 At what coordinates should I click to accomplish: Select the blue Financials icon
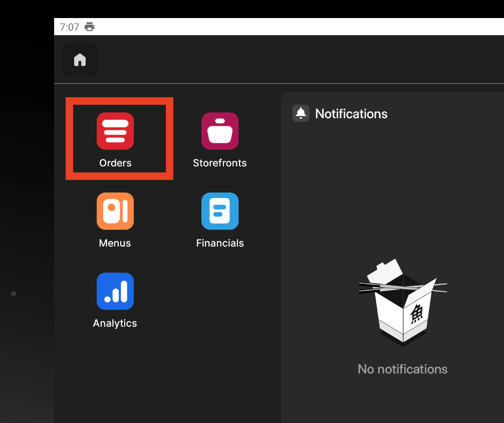pos(220,211)
